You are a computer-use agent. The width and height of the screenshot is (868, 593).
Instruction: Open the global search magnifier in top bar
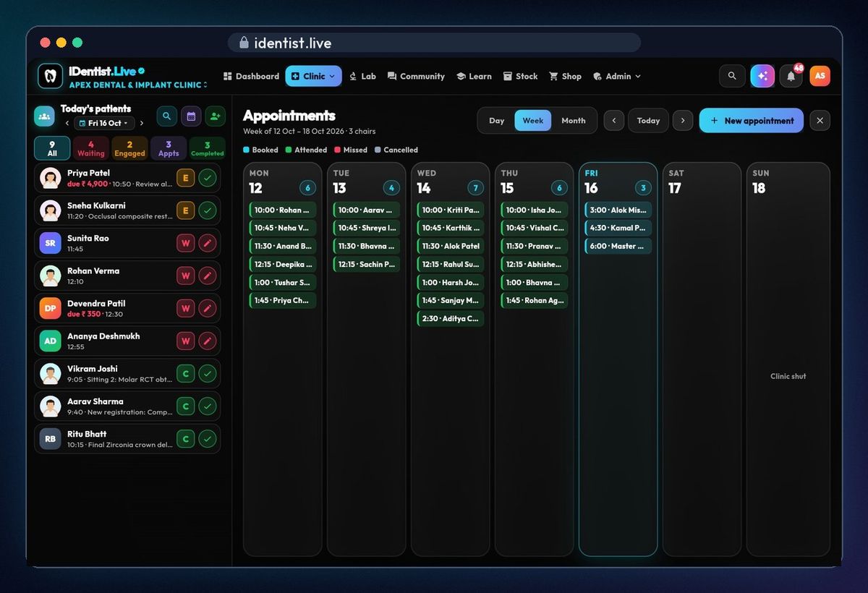(x=732, y=76)
